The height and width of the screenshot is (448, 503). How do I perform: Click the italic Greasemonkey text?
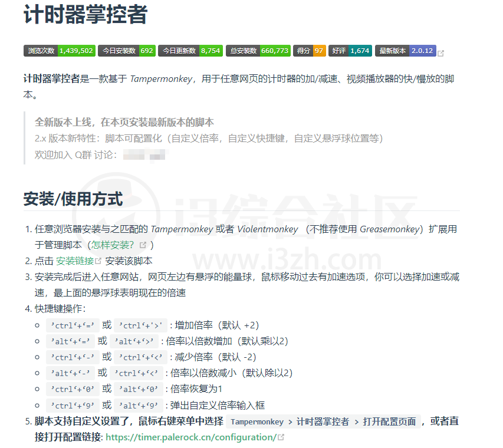click(390, 229)
